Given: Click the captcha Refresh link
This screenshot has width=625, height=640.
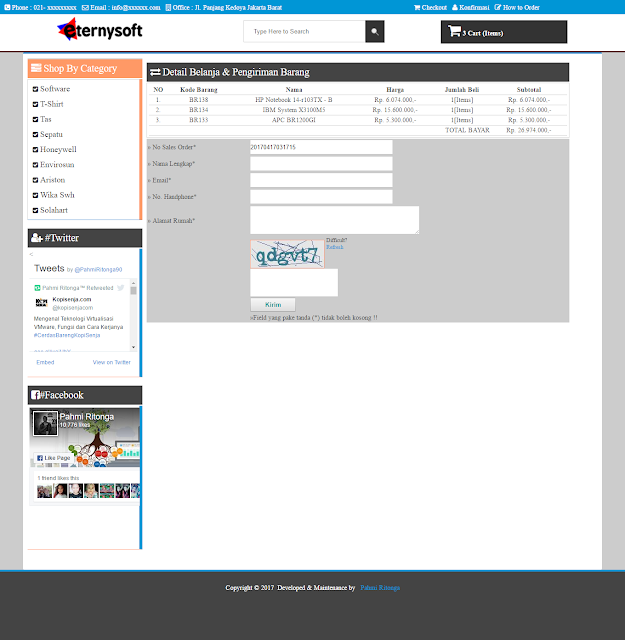Looking at the screenshot, I should click(x=334, y=247).
